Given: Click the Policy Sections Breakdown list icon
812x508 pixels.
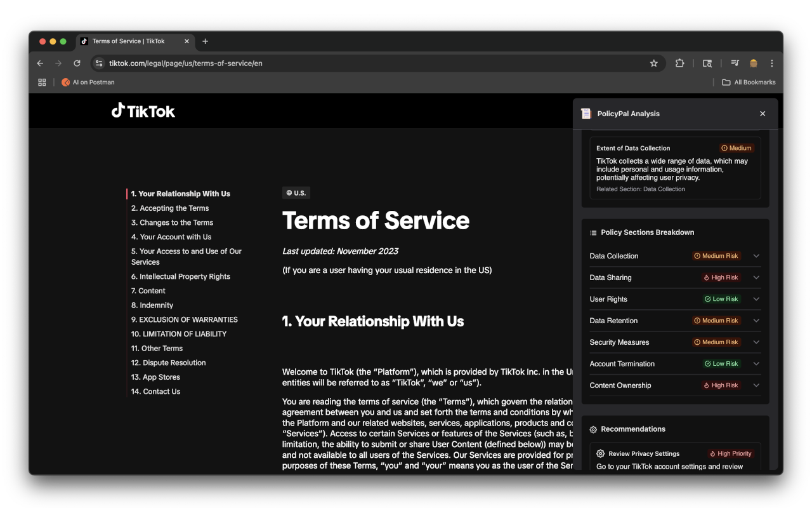Looking at the screenshot, I should pyautogui.click(x=593, y=232).
